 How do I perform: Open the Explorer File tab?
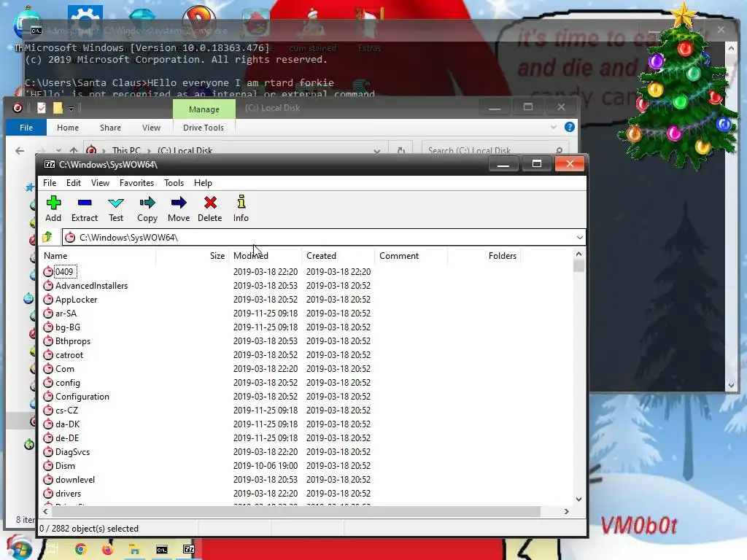(26, 128)
